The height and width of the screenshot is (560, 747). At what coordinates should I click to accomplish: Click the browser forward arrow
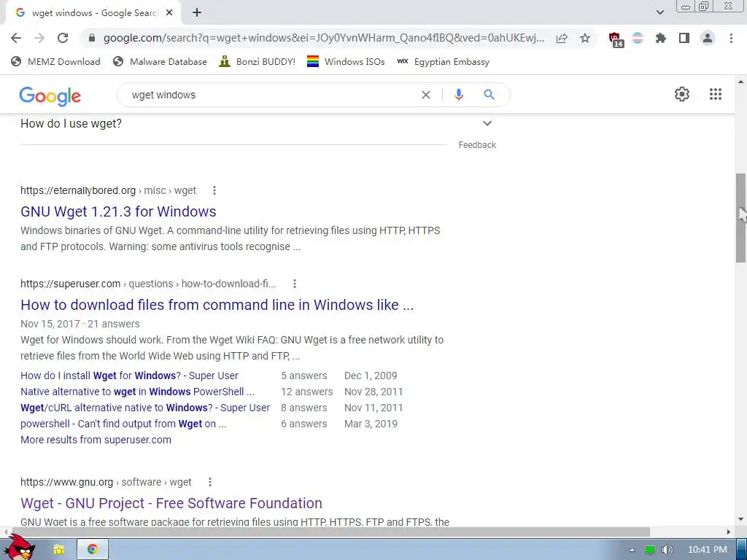pos(39,38)
